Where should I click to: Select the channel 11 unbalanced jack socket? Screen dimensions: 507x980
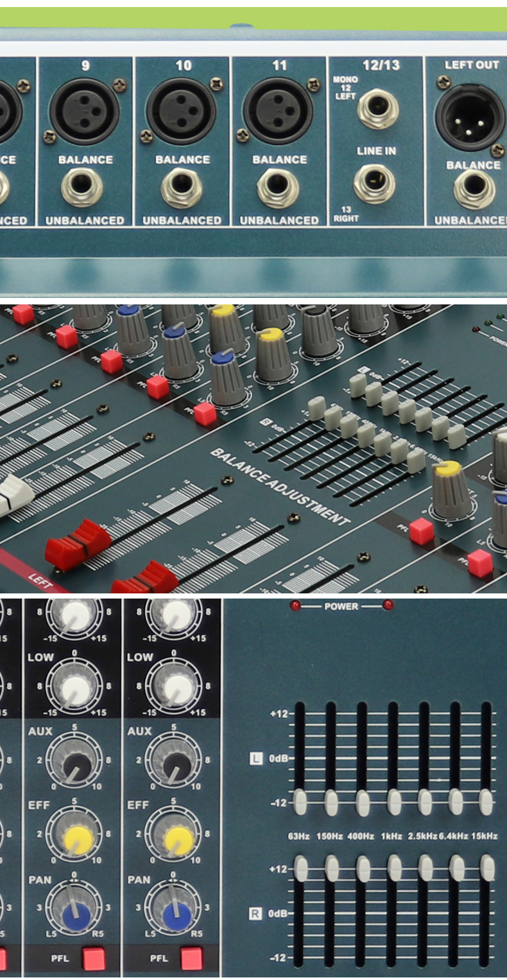click(x=278, y=188)
